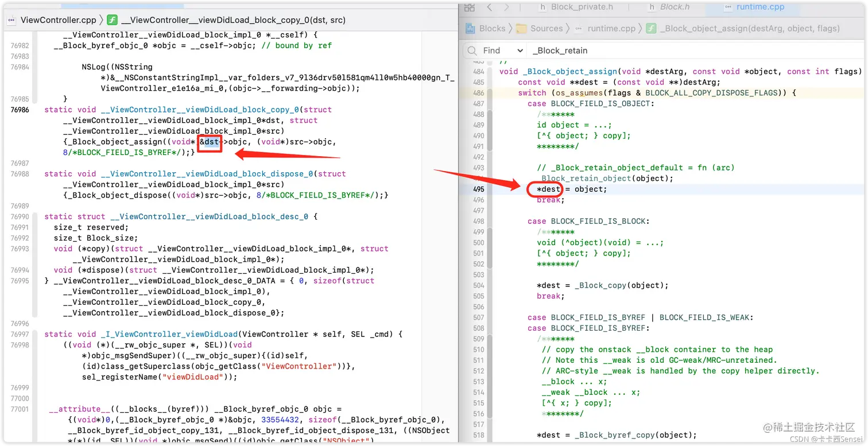
Task: Click line number 76990 in left gutter
Action: click(20, 217)
